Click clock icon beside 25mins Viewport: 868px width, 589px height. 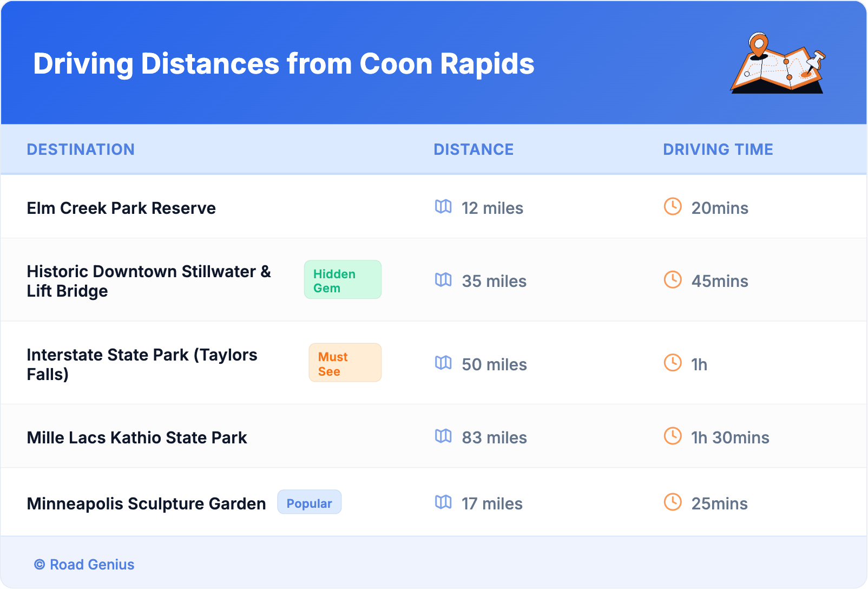673,502
